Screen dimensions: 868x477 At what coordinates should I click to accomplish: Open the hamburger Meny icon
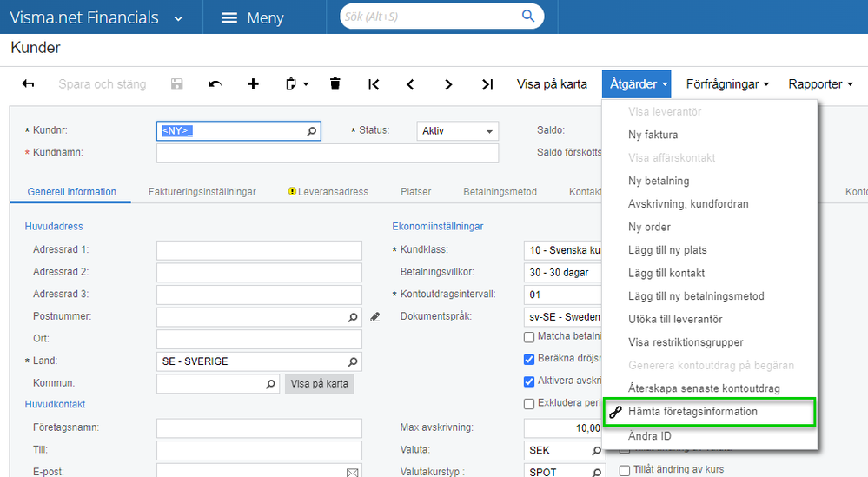pyautogui.click(x=229, y=17)
